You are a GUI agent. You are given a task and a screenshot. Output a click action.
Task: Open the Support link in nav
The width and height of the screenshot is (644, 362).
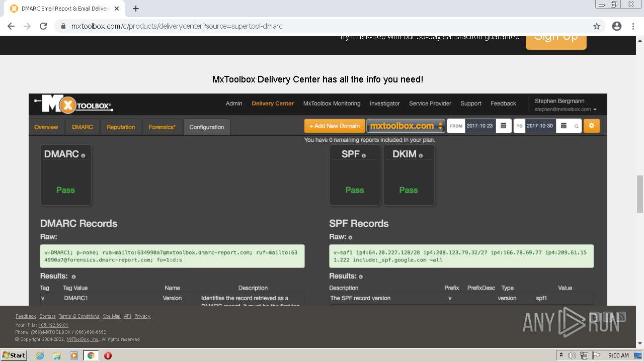pyautogui.click(x=471, y=104)
